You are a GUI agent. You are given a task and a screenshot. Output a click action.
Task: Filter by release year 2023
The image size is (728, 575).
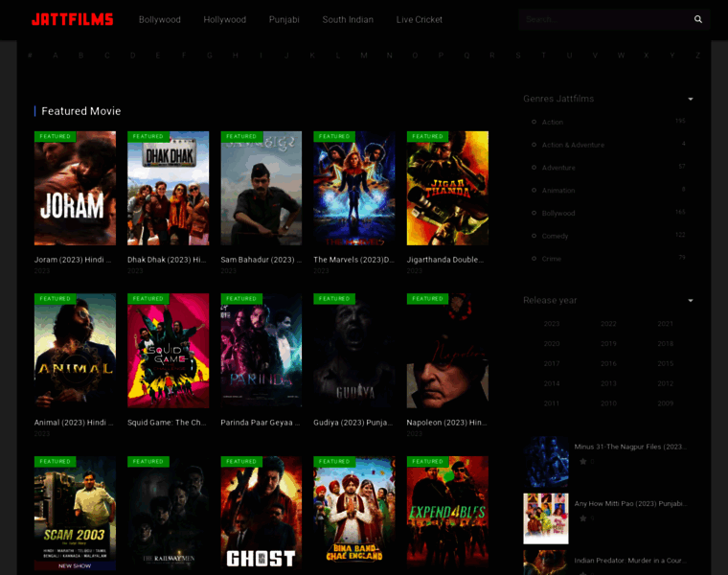coord(552,324)
